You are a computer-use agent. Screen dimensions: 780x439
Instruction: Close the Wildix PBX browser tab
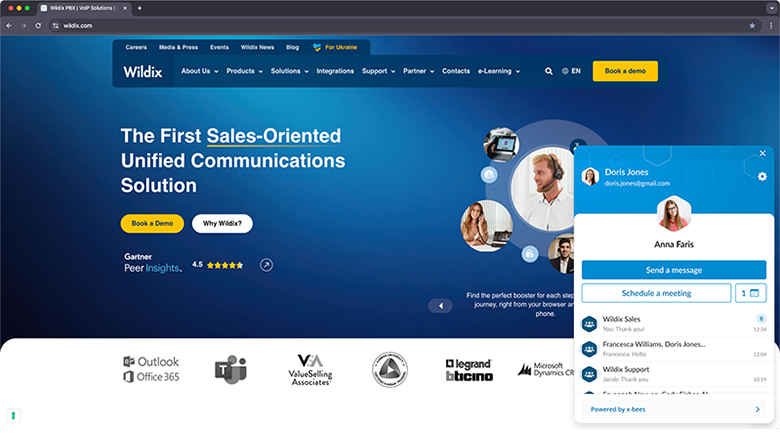click(125, 8)
